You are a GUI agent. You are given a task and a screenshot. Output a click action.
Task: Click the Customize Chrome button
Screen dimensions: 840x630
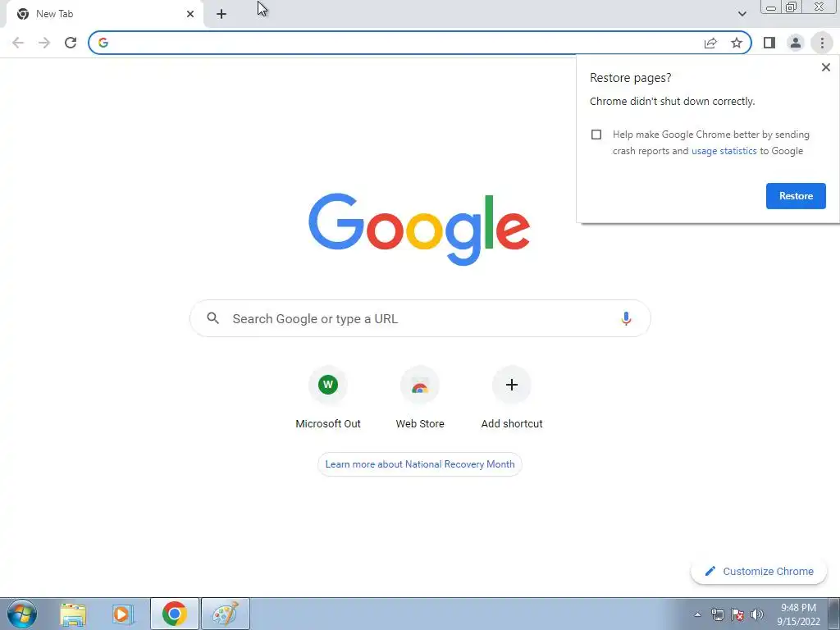[x=759, y=572]
